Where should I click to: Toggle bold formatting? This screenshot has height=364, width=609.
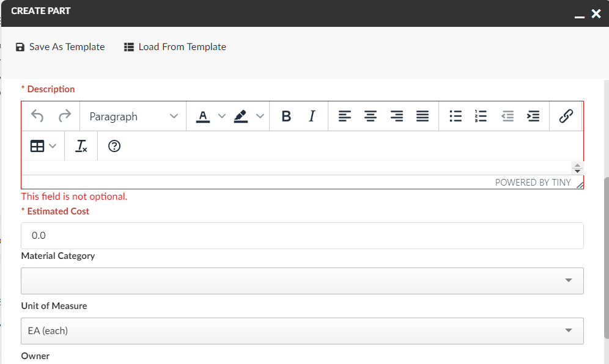pos(286,116)
